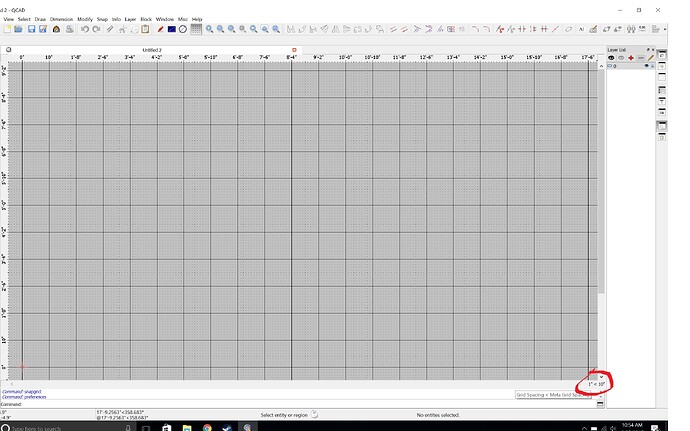Image resolution: width=690 pixels, height=431 pixels.
Task: Click the 'No entities selected.' status text
Action: click(x=438, y=415)
